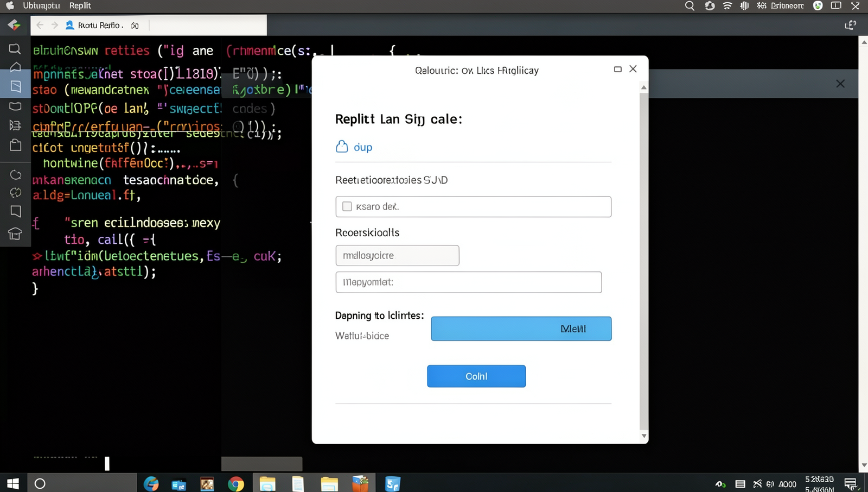Click the text "Watlul-biďce"
This screenshot has height=492, width=868.
coord(362,336)
